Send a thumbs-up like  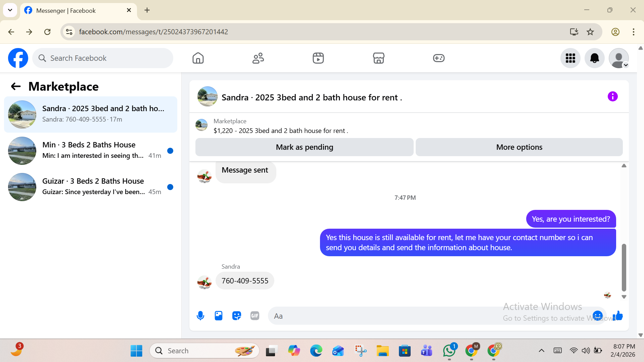(618, 316)
